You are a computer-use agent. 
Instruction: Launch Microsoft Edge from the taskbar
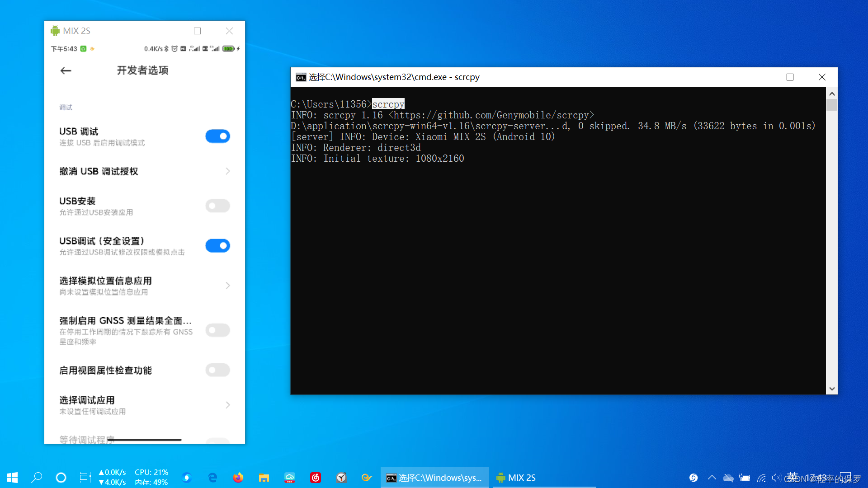coord(212,478)
